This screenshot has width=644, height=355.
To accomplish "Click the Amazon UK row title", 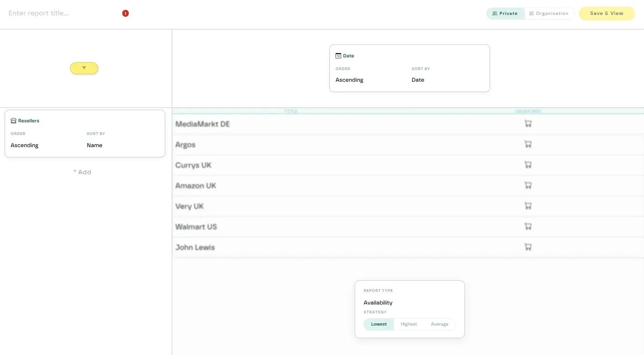I will [196, 185].
